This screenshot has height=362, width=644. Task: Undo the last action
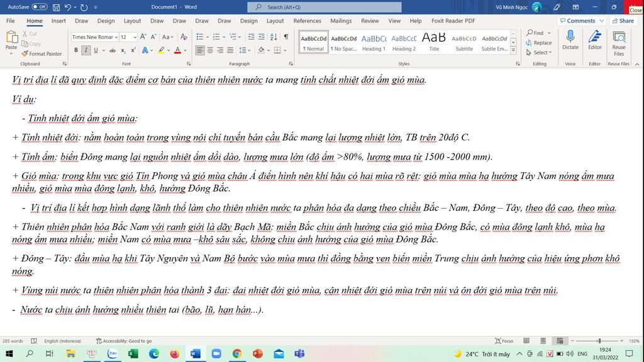coord(68,7)
